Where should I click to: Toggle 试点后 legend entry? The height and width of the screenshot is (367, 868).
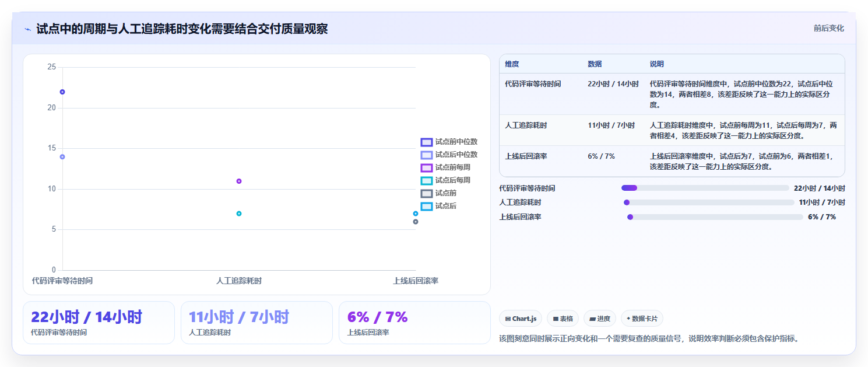click(438, 206)
